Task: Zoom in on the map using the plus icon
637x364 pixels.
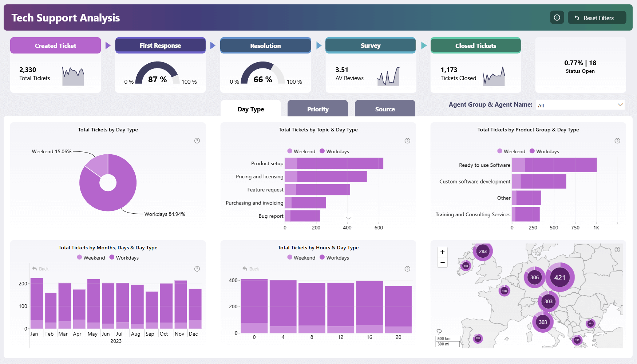Action: click(442, 252)
